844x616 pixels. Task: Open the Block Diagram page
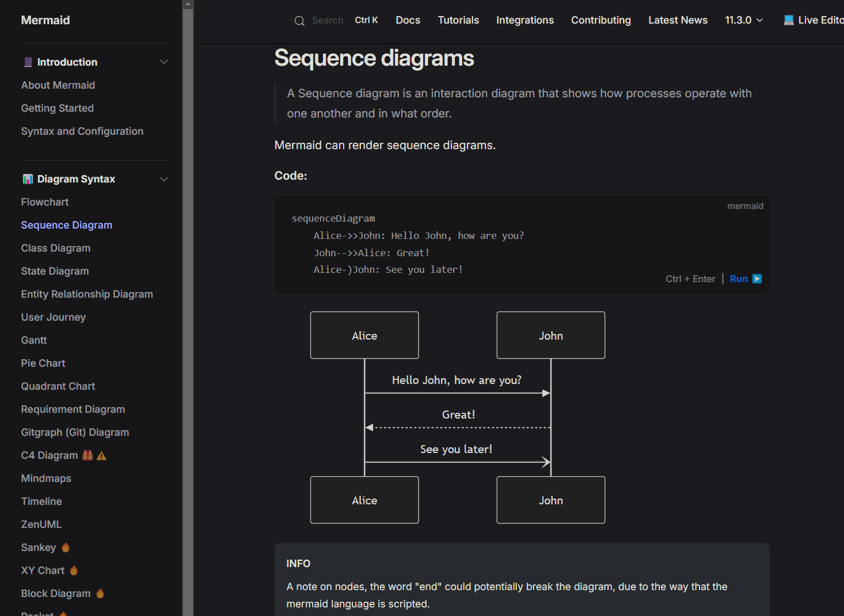56,594
